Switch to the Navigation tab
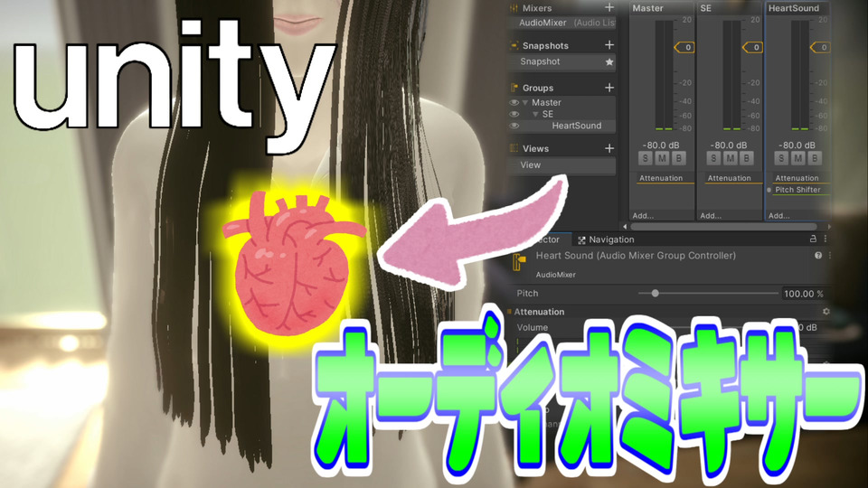The image size is (868, 488). coord(606,239)
